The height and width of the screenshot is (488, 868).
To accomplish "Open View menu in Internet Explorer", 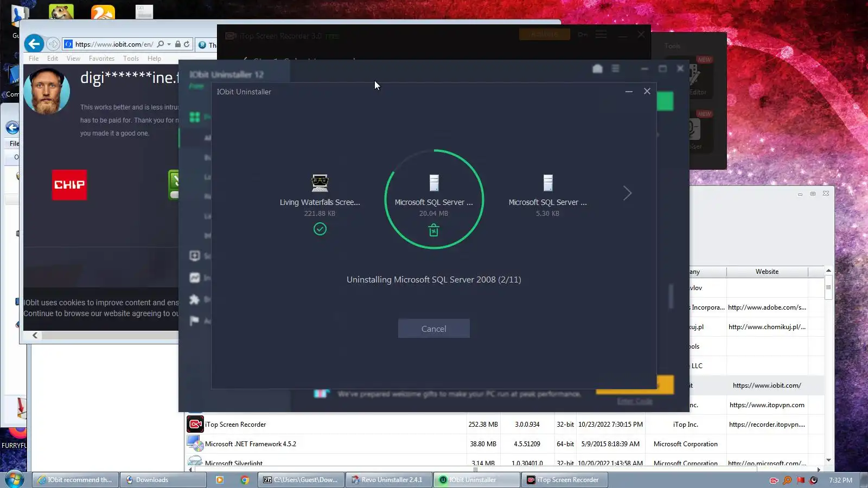I will (x=73, y=59).
